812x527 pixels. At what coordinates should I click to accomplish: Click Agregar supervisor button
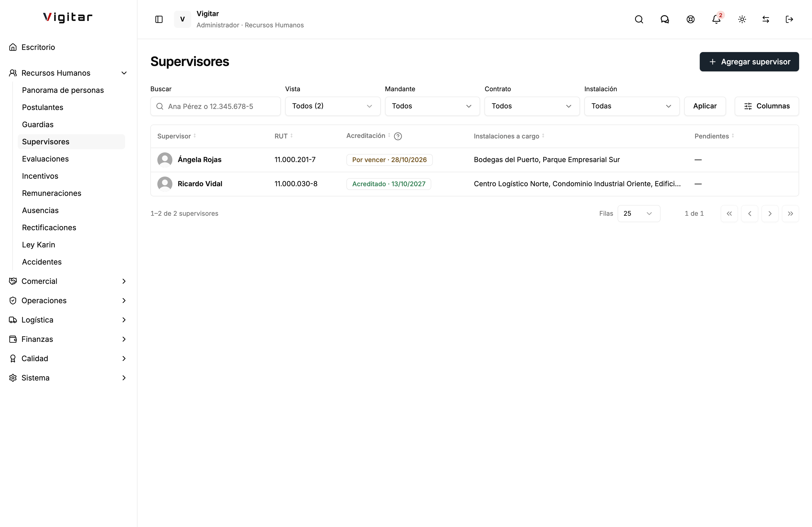click(x=749, y=62)
